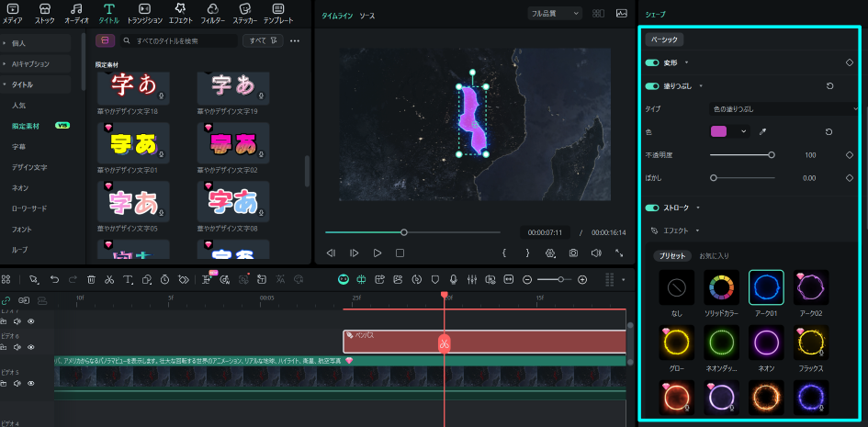868x427 pixels.
Task: Click the preview volume speaker icon
Action: click(595, 253)
